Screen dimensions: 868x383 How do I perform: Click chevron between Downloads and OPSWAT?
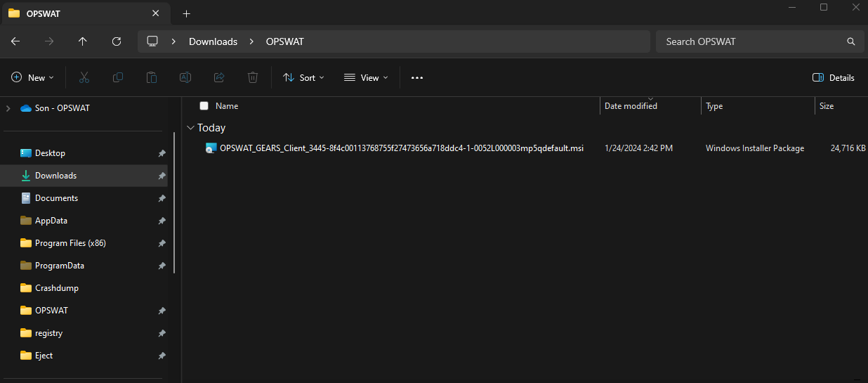[x=251, y=41]
